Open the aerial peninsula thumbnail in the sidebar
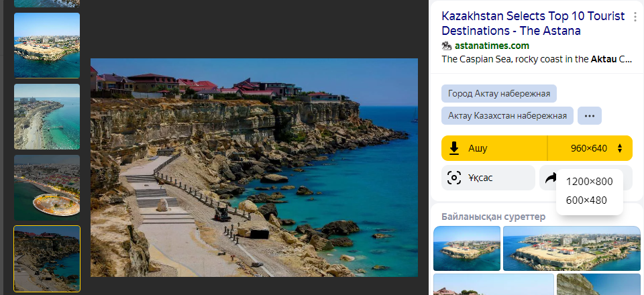The width and height of the screenshot is (644, 295). (47, 45)
